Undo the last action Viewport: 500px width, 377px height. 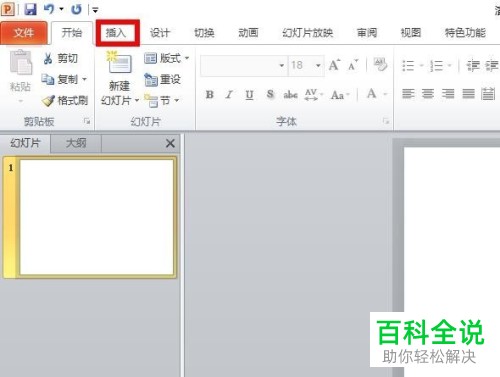pyautogui.click(x=49, y=9)
